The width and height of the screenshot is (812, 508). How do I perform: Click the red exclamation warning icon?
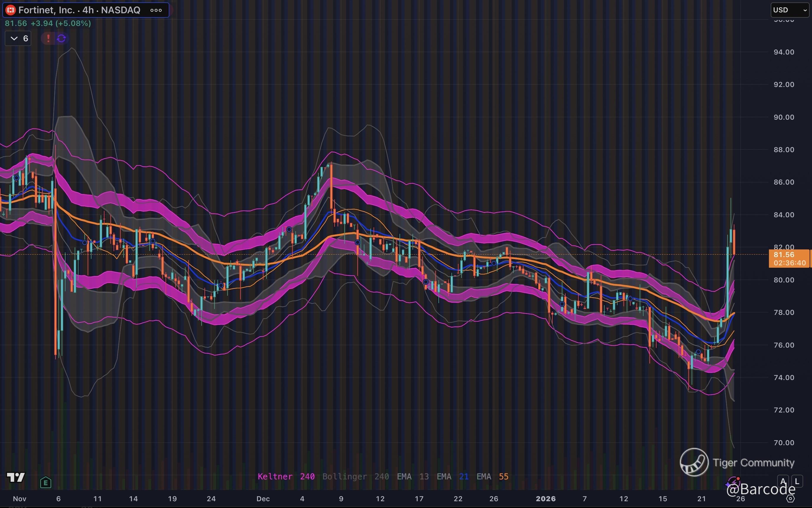[x=48, y=38]
